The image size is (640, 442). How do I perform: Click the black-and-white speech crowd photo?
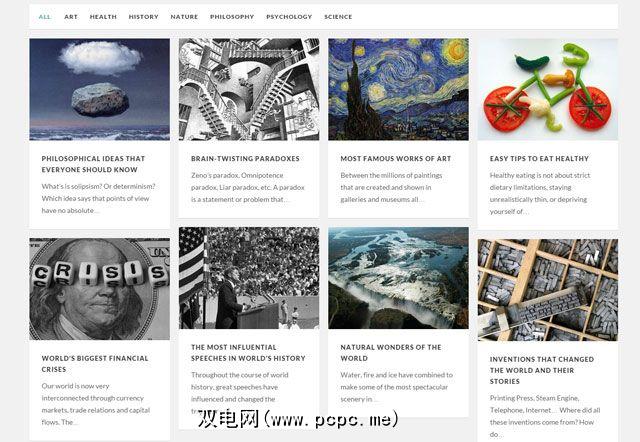pos(249,278)
